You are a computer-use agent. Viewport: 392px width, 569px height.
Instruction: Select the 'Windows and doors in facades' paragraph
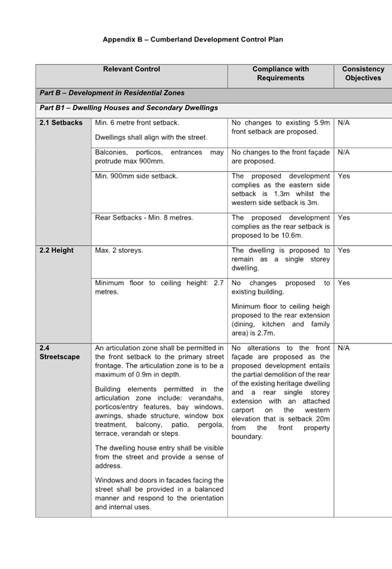[159, 494]
